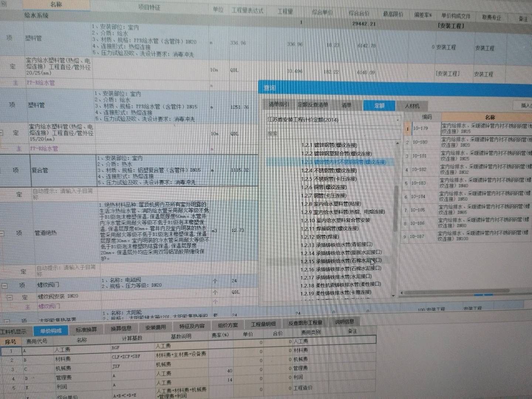The height and width of the screenshot is (399, 532).
Task: Select tree item 1.2.12 钢管(焊接)
Action: [320, 237]
